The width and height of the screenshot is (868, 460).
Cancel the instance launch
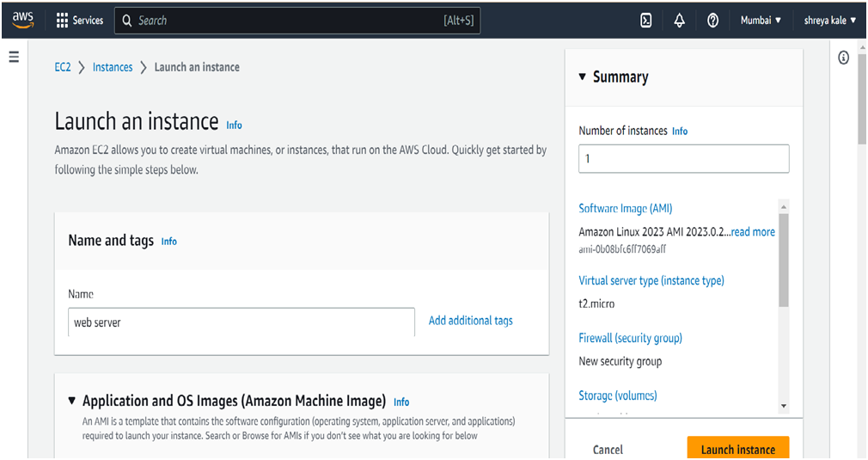608,449
